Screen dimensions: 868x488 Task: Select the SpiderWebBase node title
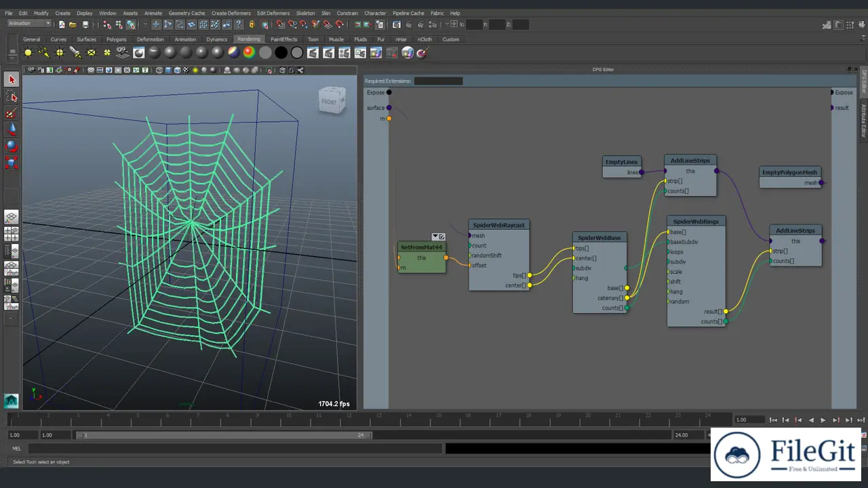pyautogui.click(x=599, y=238)
